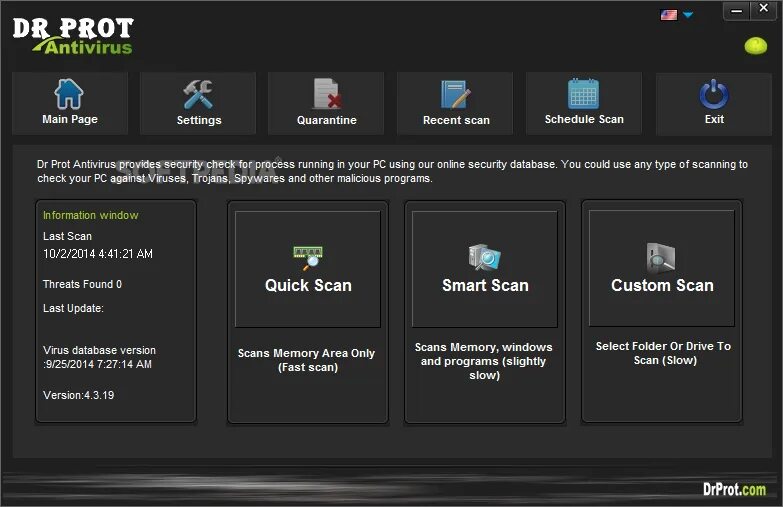Click the 'Version:4.3.19' text

click(x=78, y=395)
